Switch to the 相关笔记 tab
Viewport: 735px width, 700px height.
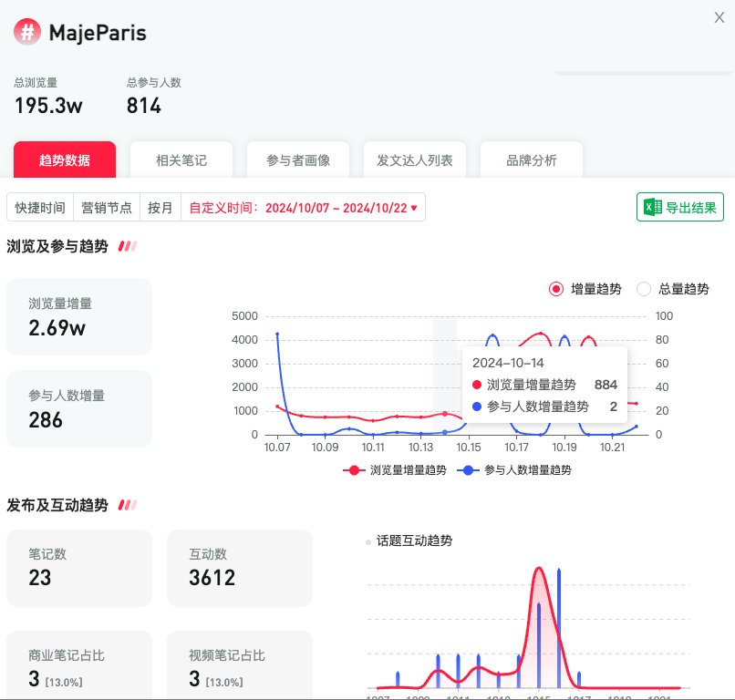[181, 160]
